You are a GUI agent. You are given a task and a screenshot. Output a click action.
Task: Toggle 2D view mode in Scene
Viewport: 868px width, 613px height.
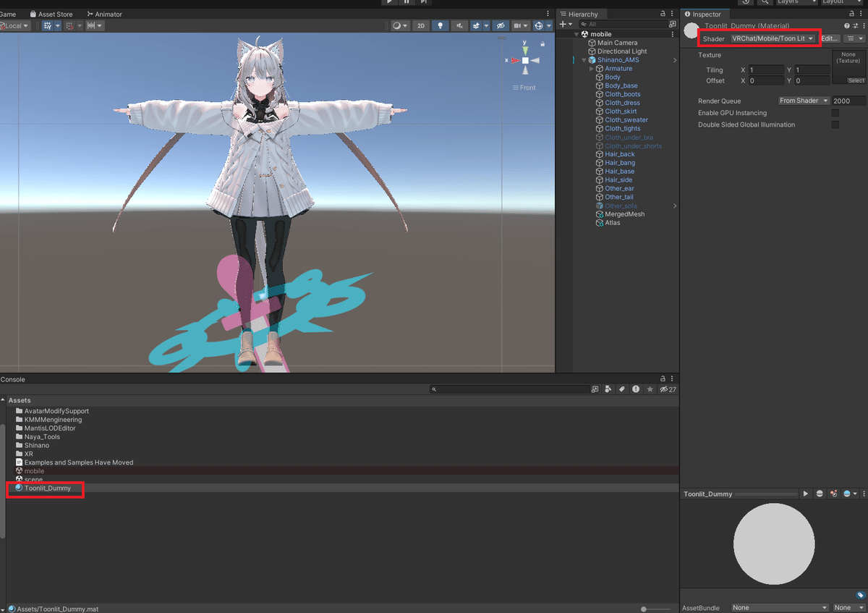(421, 25)
